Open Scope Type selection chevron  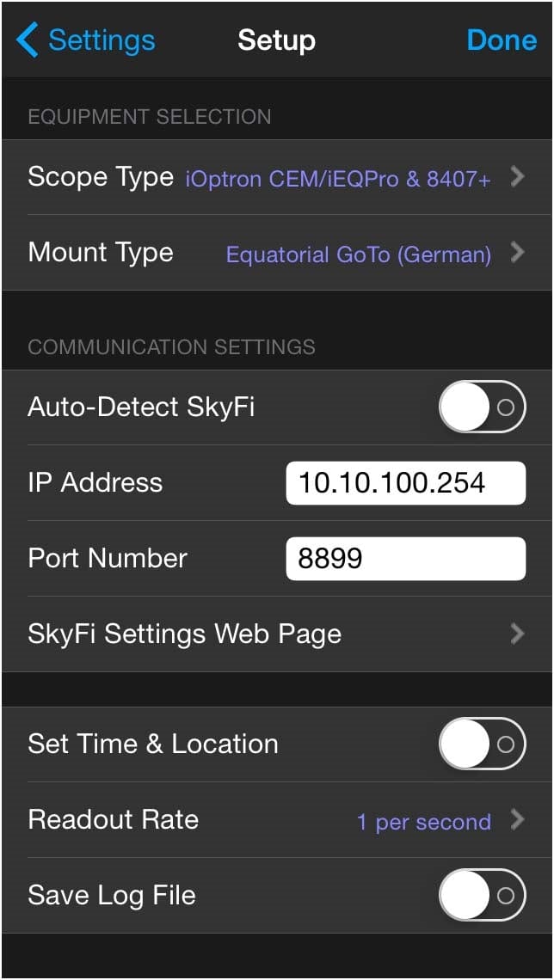click(517, 177)
